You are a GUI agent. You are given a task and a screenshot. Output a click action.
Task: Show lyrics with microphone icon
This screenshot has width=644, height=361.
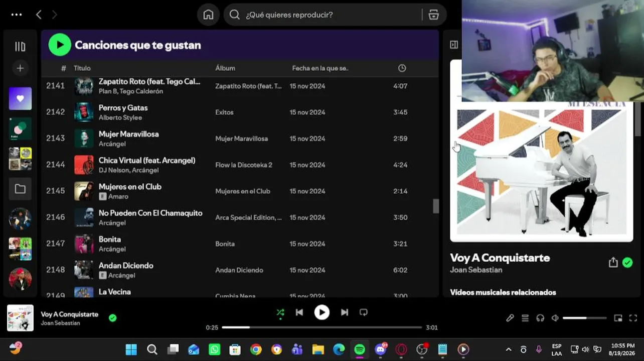(x=510, y=318)
